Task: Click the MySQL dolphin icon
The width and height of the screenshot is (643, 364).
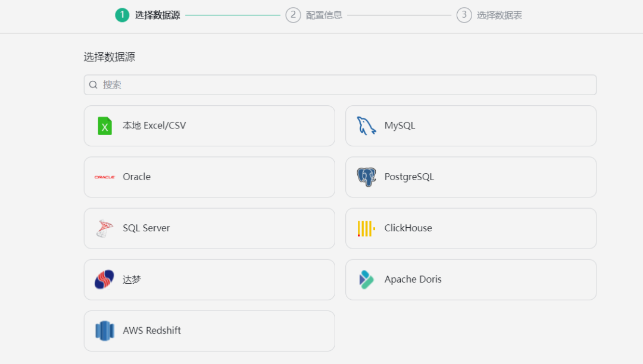Action: pos(366,125)
